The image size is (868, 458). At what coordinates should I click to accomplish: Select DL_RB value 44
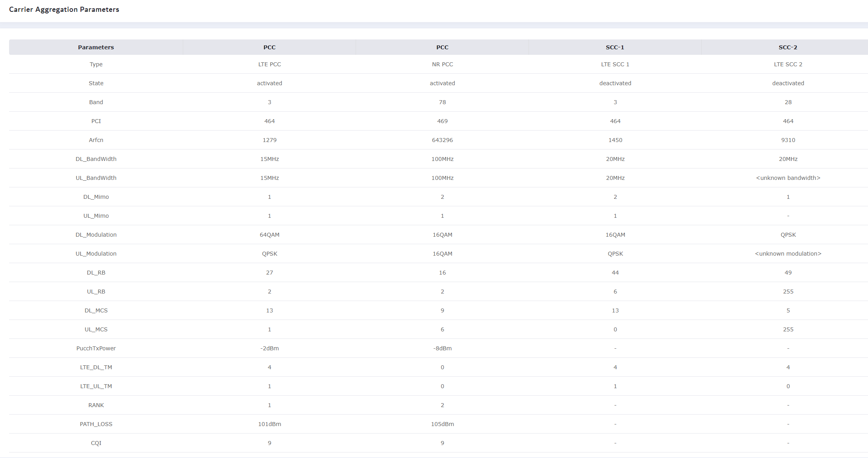coord(615,273)
